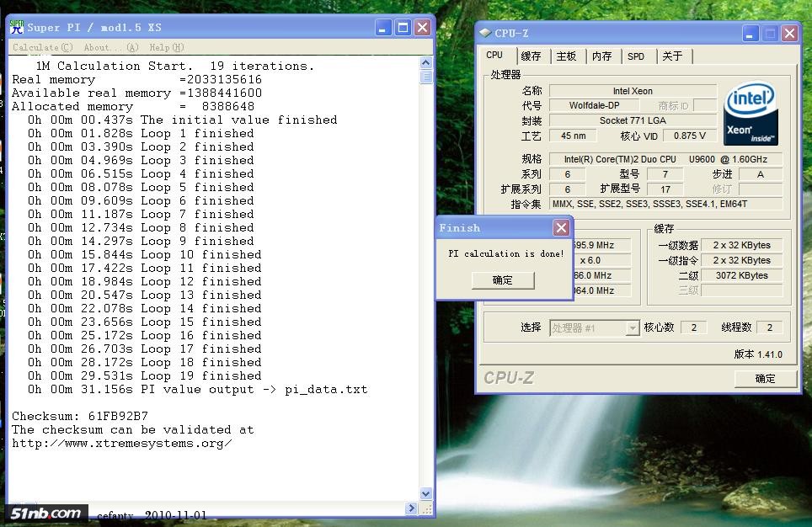
Task: Click the 'x 6.0' multiplier field
Action: coord(601,260)
